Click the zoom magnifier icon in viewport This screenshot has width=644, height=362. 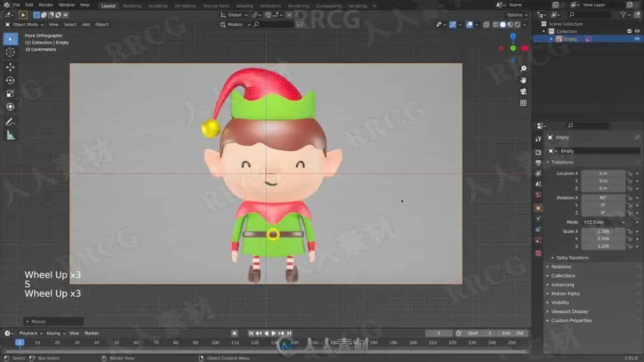click(523, 69)
